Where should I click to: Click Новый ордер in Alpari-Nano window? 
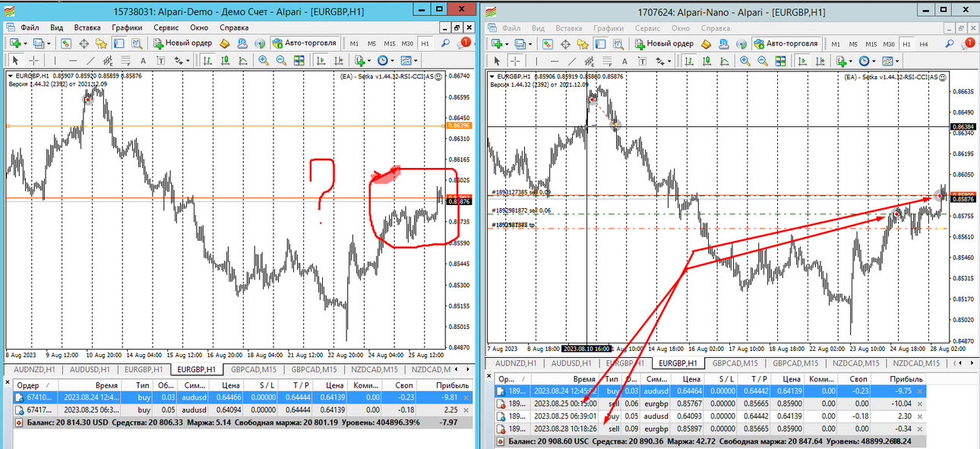tap(665, 43)
